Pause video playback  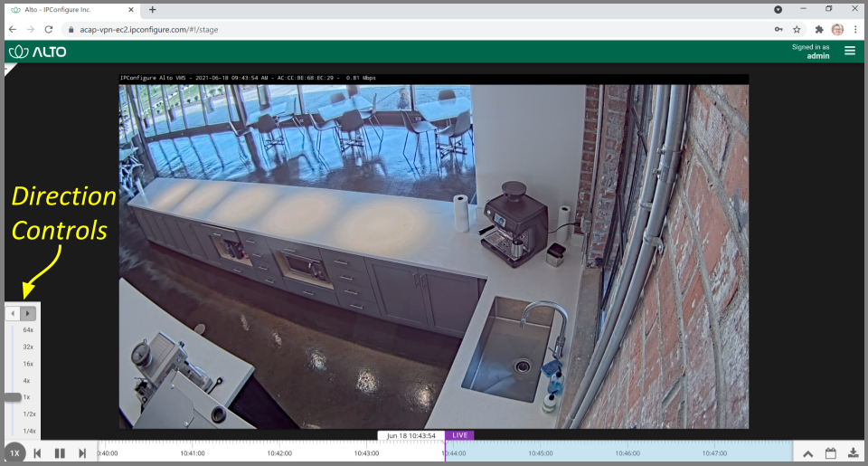[x=60, y=453]
